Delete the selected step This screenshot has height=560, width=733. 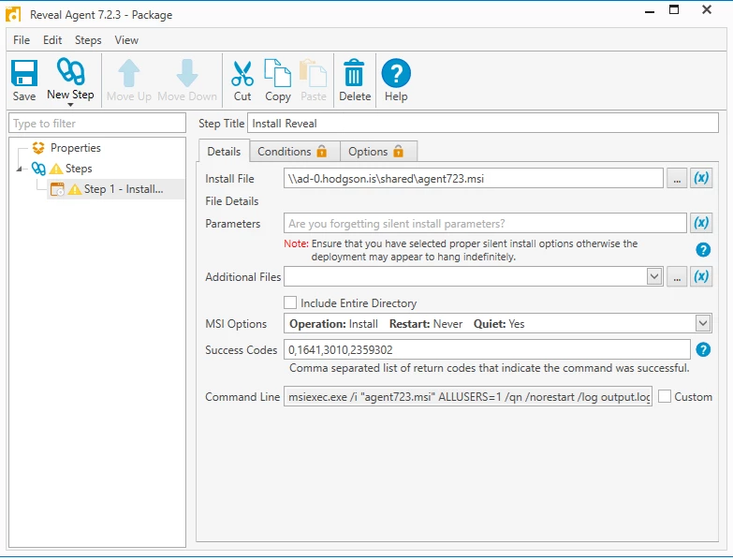[355, 81]
